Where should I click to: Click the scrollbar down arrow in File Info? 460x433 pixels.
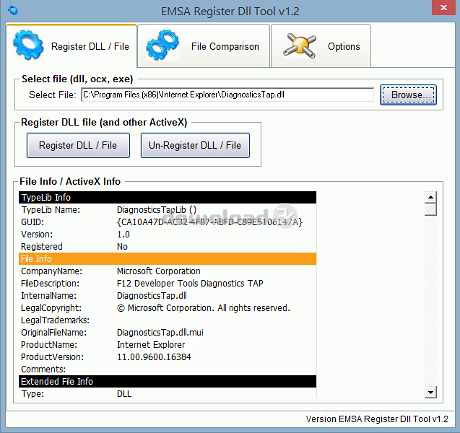coord(431,392)
